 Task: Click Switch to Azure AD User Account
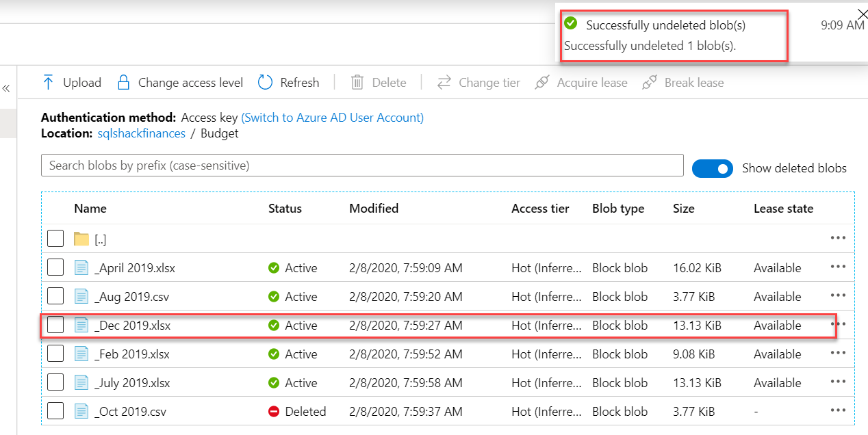click(x=332, y=117)
